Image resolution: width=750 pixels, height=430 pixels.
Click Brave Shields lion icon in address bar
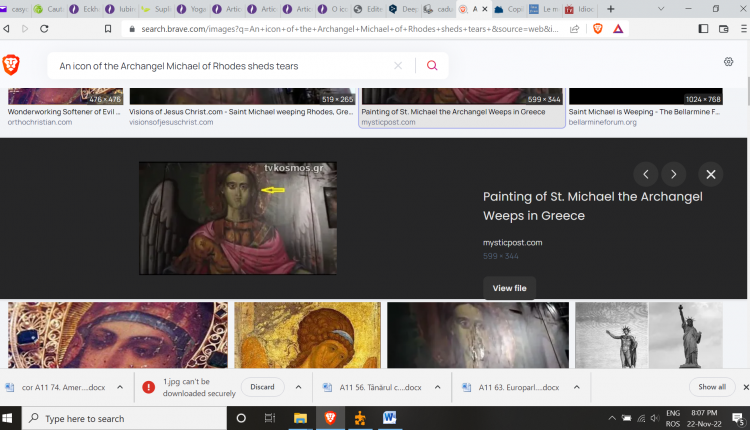[598, 29]
